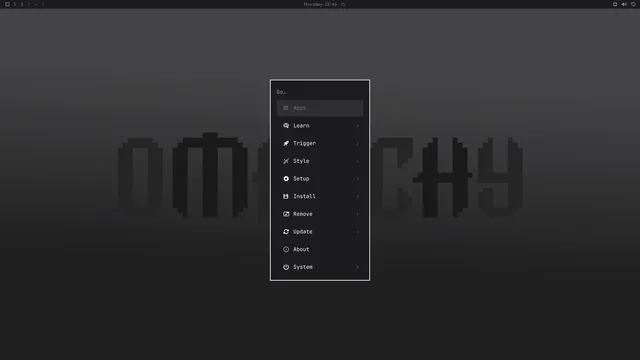Screen dimensions: 640x360
Task: Expand the Setup submenu chevron
Action: coord(358,179)
